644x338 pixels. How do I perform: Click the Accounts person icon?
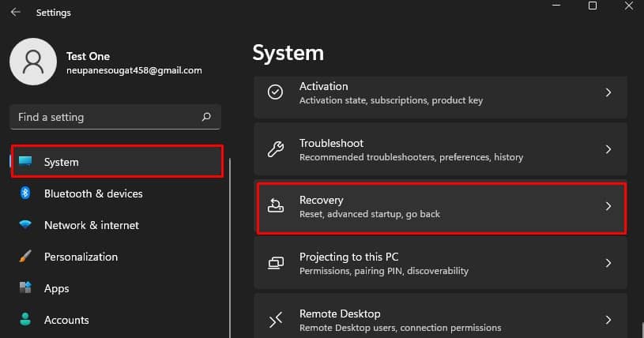point(25,319)
